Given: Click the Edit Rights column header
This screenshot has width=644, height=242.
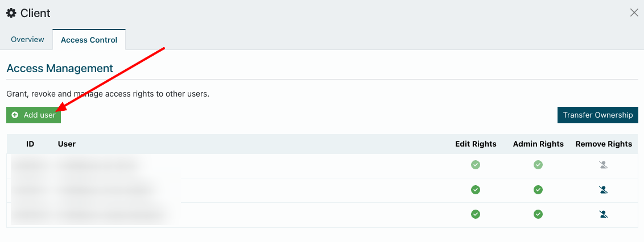Looking at the screenshot, I should 476,144.
